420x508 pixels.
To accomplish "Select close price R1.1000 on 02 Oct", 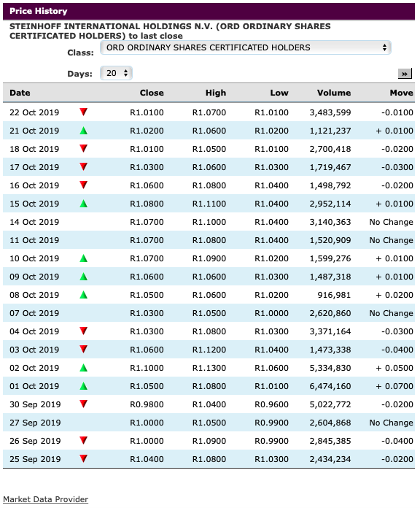I will pyautogui.click(x=147, y=368).
